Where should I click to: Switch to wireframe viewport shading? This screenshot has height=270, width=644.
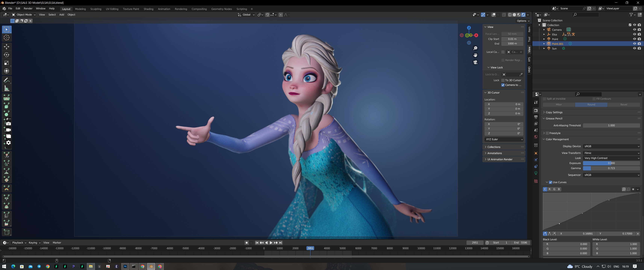(510, 15)
